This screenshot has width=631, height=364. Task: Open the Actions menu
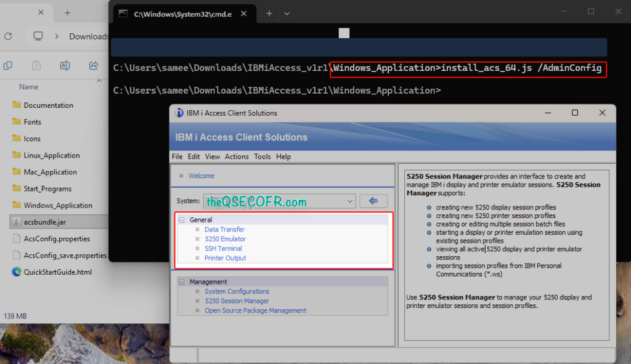pos(237,156)
